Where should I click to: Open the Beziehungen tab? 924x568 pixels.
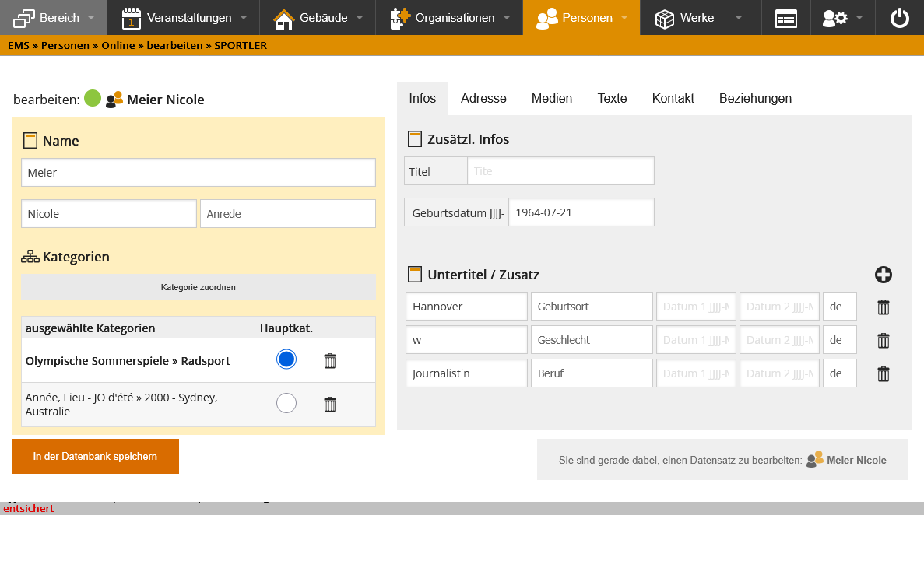pyautogui.click(x=755, y=99)
